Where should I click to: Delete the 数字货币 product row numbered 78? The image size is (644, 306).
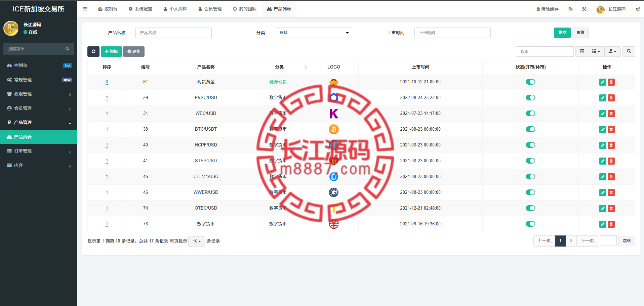point(611,224)
